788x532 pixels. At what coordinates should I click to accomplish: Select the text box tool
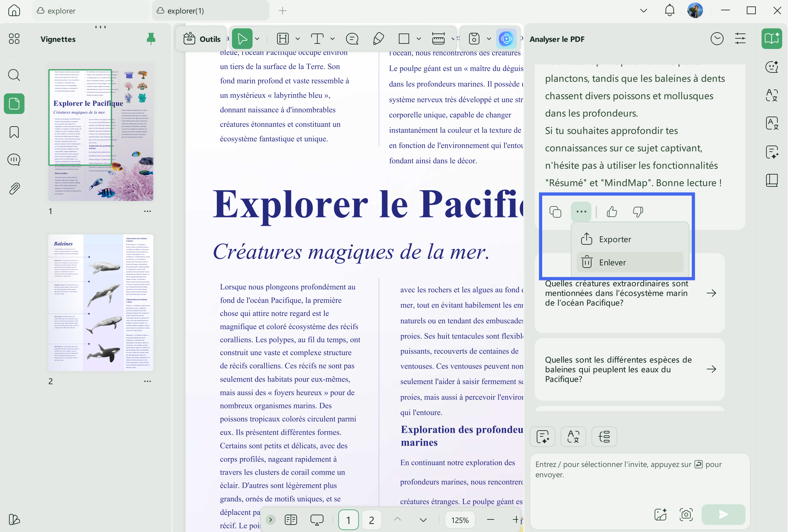click(317, 39)
